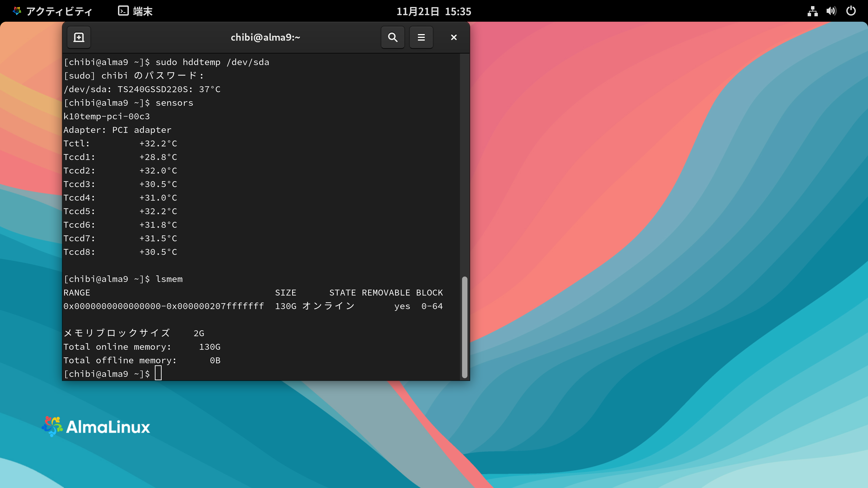Click the Total online memory line
The width and height of the screenshot is (868, 488).
(142, 347)
